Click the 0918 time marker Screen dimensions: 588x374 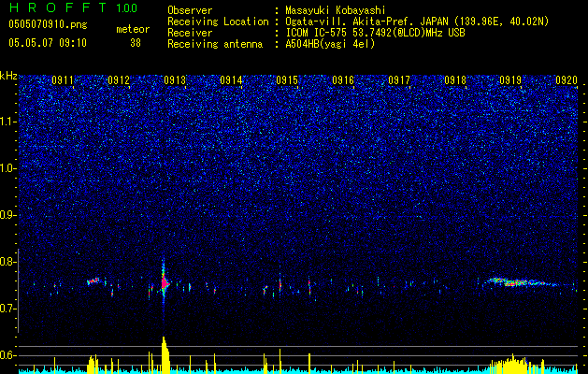455,79
